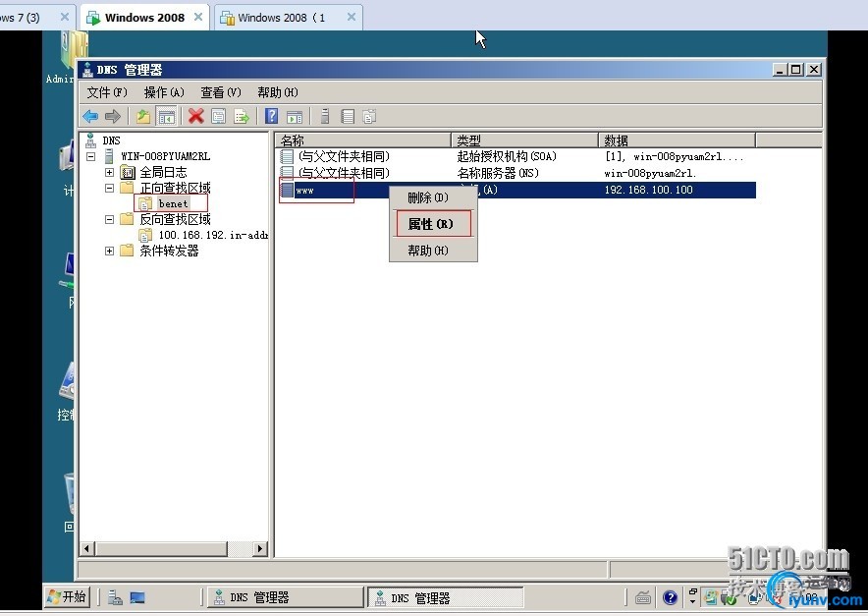
Task: Select the benet zone in the tree
Action: [173, 203]
